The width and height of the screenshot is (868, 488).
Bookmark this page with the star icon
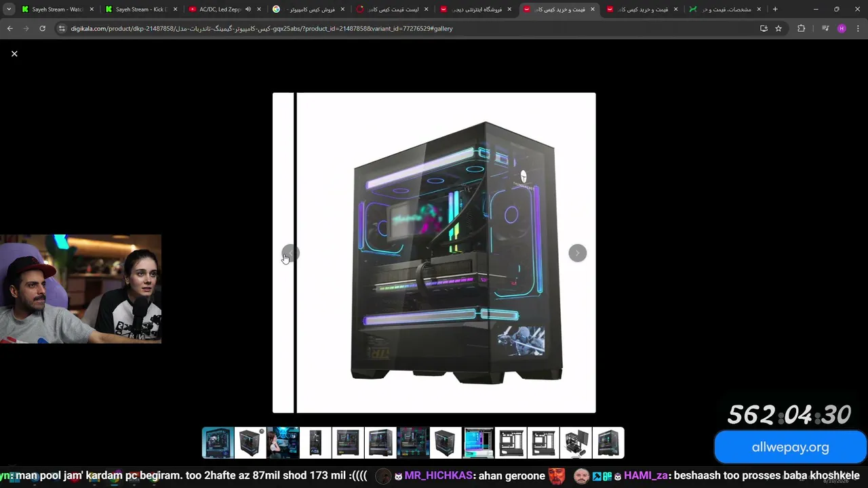pyautogui.click(x=778, y=28)
